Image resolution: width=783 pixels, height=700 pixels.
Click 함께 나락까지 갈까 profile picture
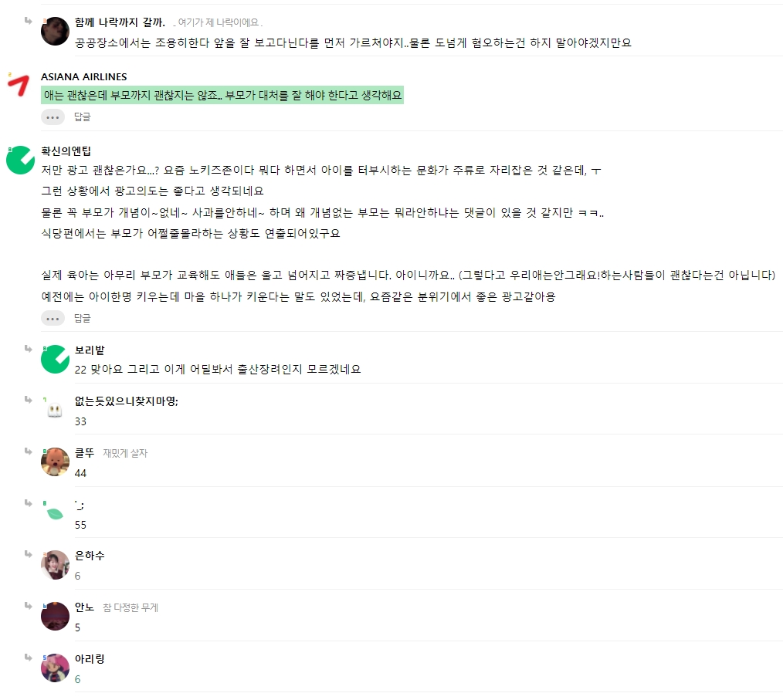55,31
